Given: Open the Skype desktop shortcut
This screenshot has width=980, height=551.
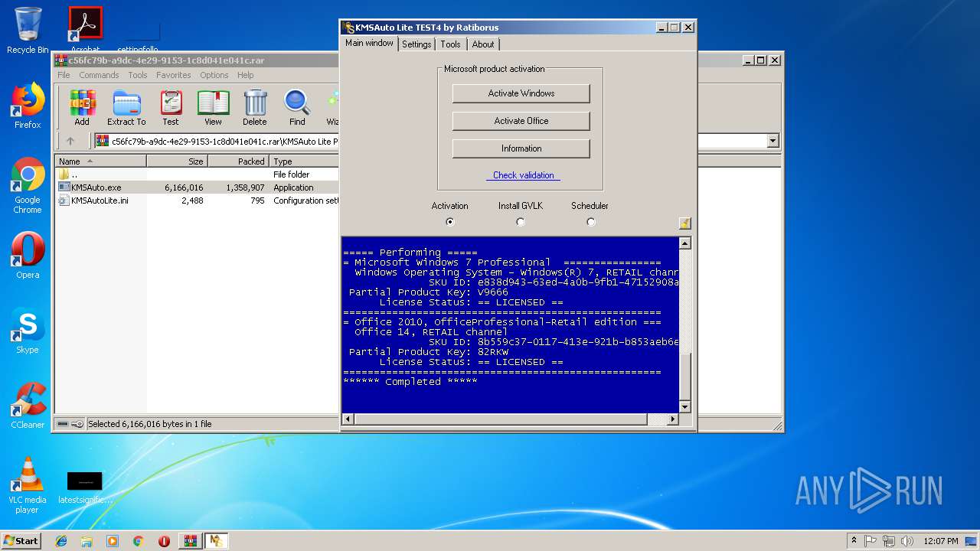Looking at the screenshot, I should (28, 331).
